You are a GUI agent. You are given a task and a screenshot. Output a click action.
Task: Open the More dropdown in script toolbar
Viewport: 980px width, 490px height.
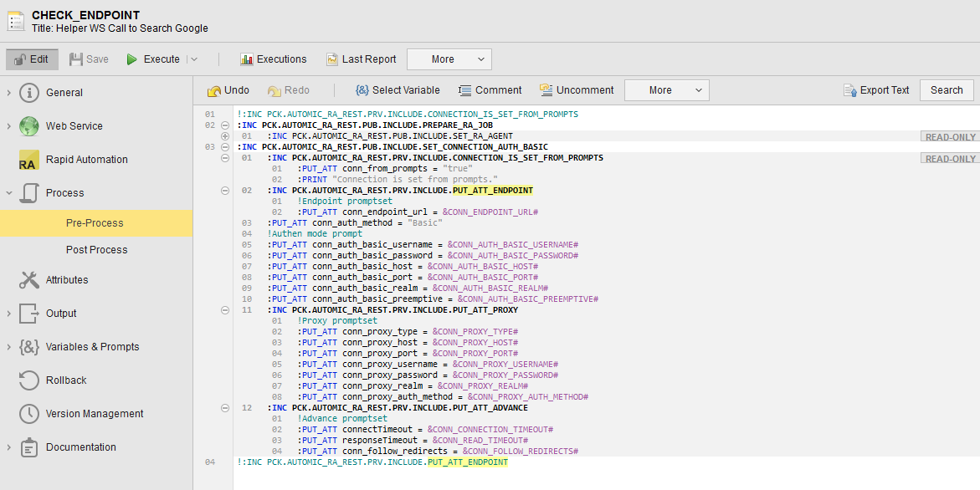(x=666, y=90)
